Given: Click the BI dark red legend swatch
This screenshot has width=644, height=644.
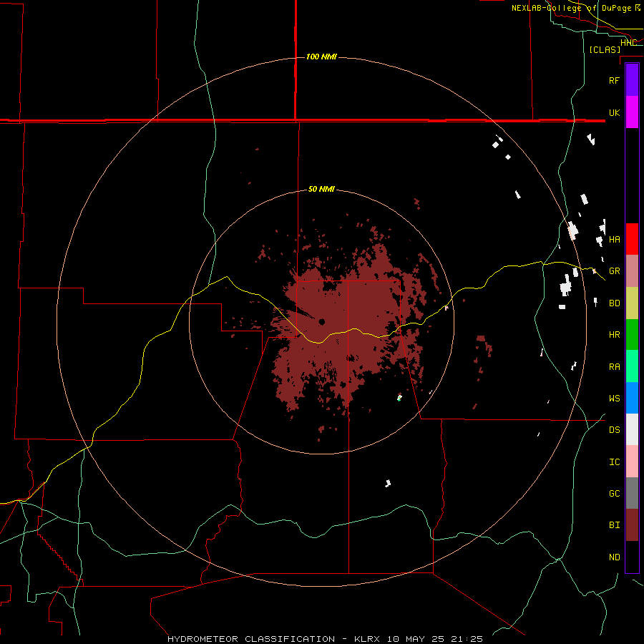Looking at the screenshot, I should (x=632, y=525).
